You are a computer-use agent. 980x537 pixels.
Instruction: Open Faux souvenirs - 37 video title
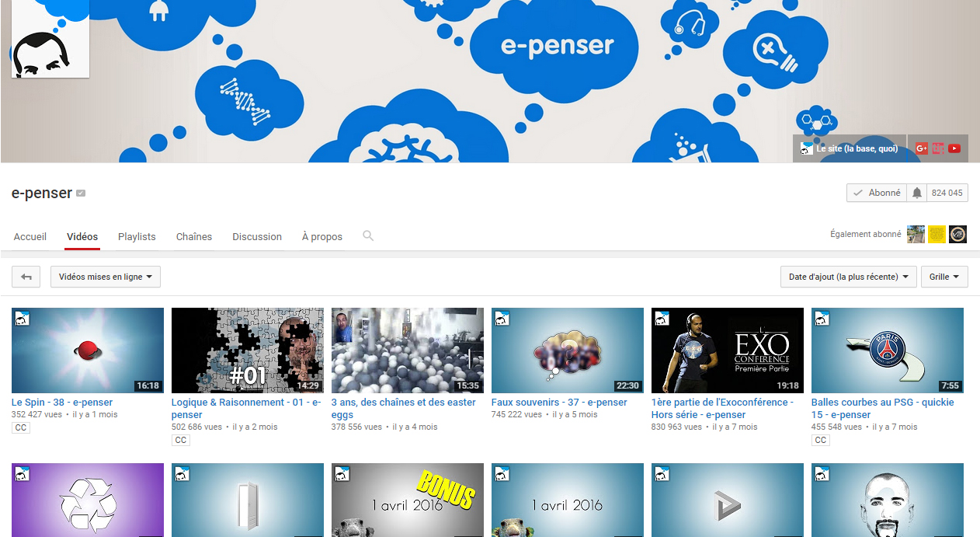pyautogui.click(x=559, y=403)
